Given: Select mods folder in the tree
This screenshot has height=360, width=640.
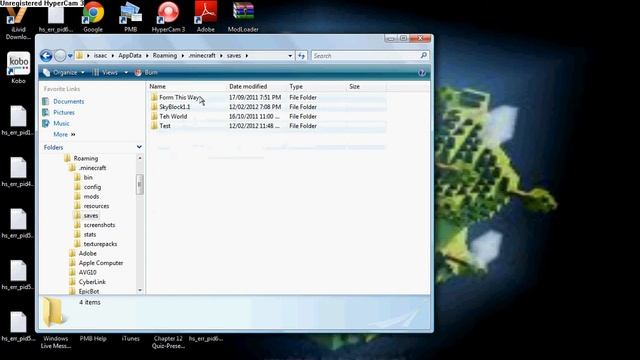Looking at the screenshot, I should point(91,196).
